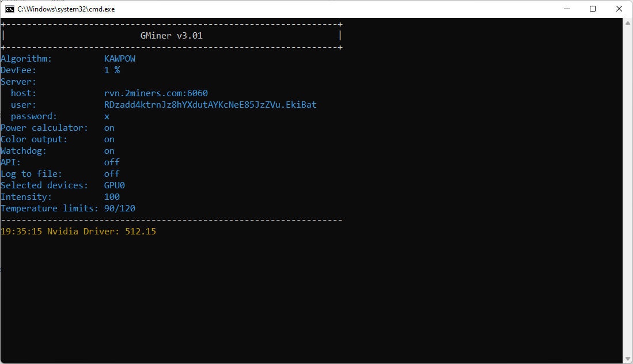Click the DevFee value 1 %

[112, 70]
